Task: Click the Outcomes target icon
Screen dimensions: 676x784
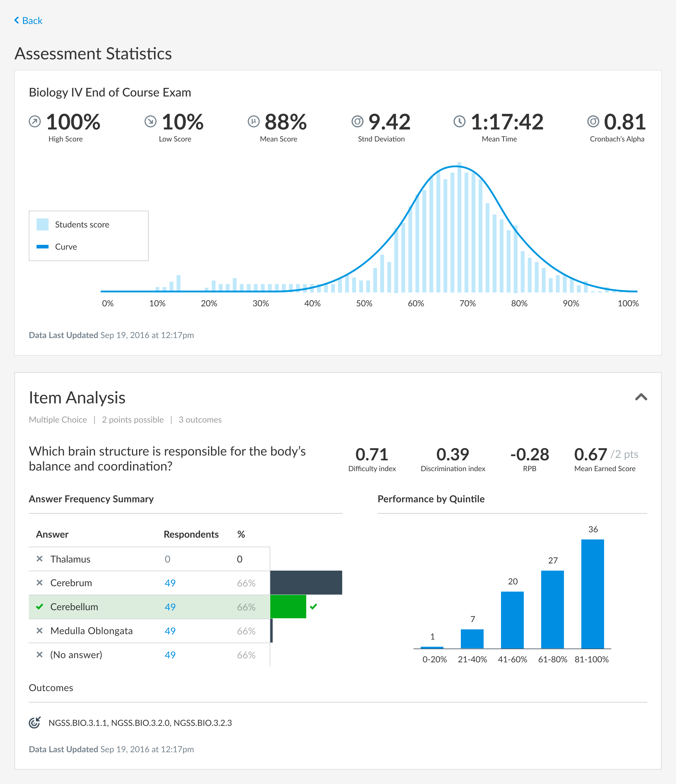Action: (x=35, y=722)
